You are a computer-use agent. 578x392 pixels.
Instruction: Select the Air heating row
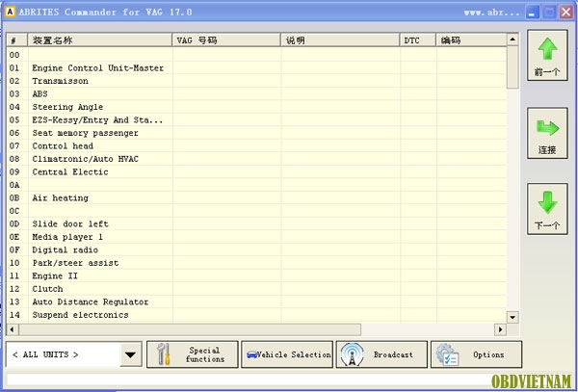click(256, 197)
